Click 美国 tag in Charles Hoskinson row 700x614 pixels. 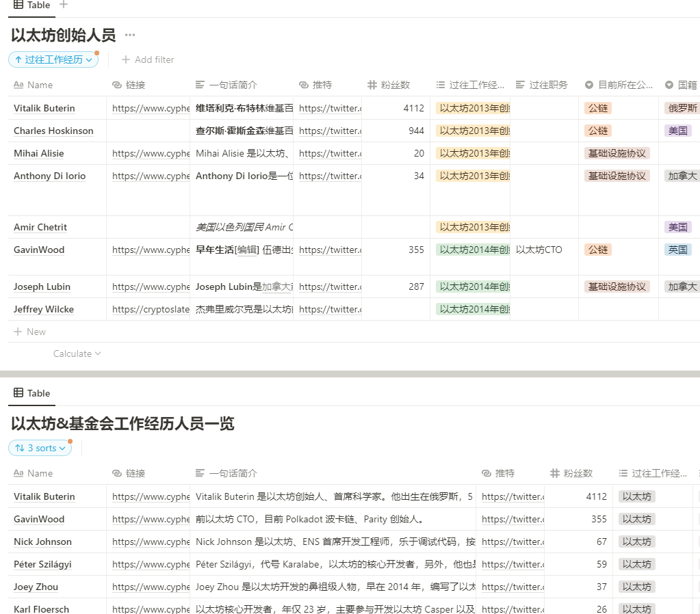click(677, 131)
